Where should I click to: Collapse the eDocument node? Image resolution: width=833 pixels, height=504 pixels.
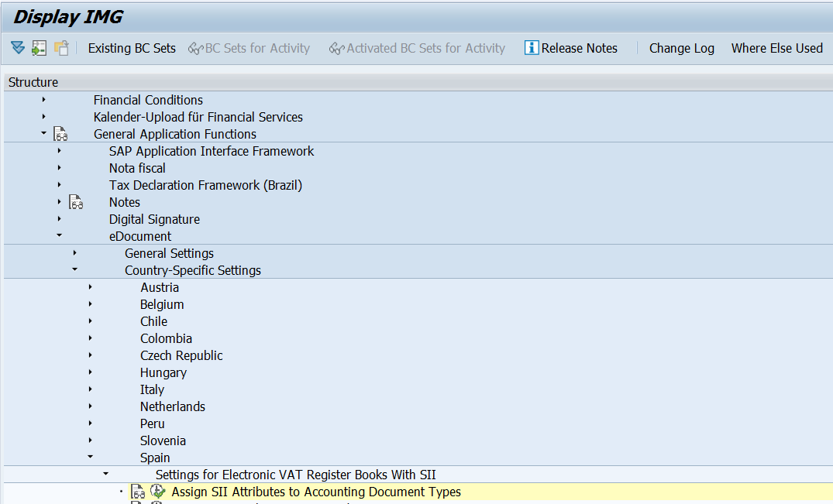click(x=59, y=235)
